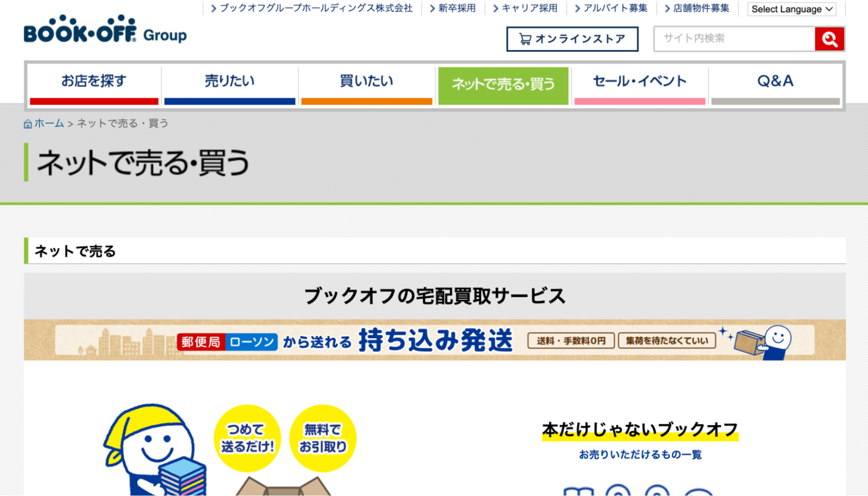Click the yellow つめて送るだけ! circle badge
Viewport: 868px width, 496px height.
(x=247, y=438)
